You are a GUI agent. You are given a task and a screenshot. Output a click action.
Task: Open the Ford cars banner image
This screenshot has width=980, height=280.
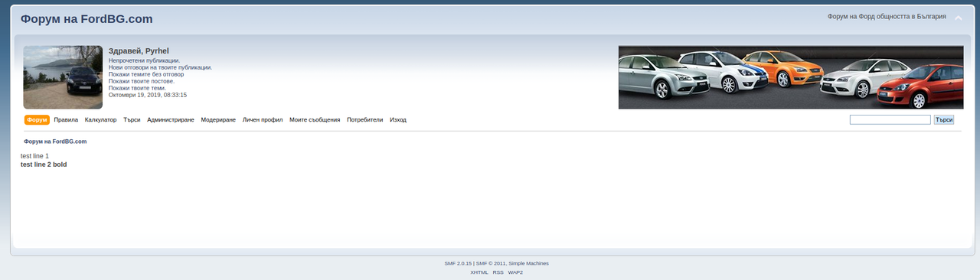coord(791,77)
